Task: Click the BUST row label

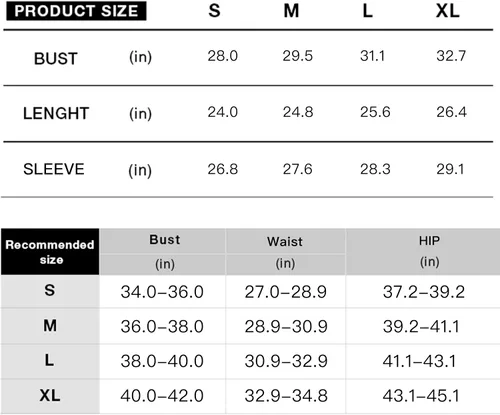Action: pos(56,59)
